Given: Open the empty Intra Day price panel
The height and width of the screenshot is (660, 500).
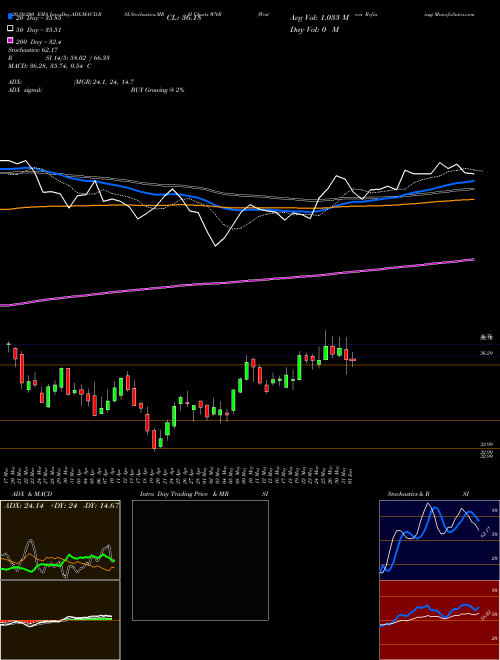Looking at the screenshot, I should (x=200, y=560).
